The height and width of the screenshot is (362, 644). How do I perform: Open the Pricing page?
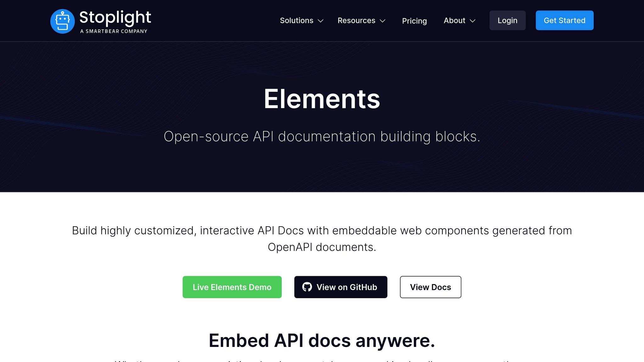[414, 21]
